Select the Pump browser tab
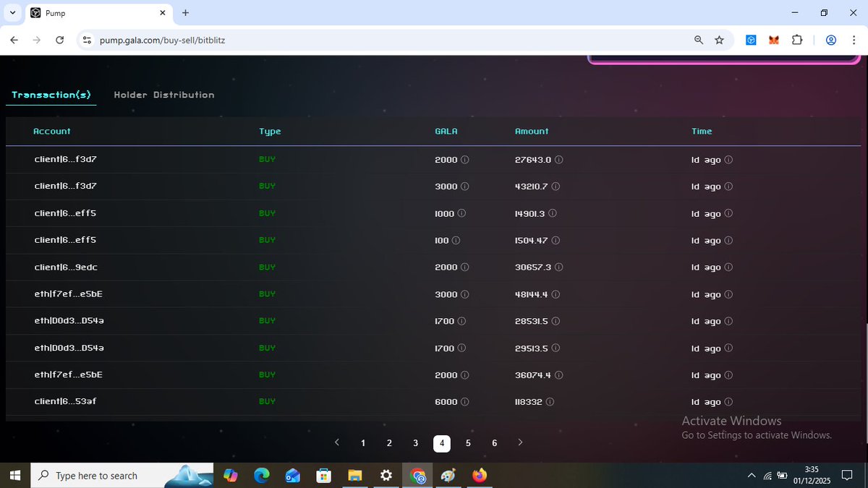This screenshot has height=488, width=868. pos(98,13)
